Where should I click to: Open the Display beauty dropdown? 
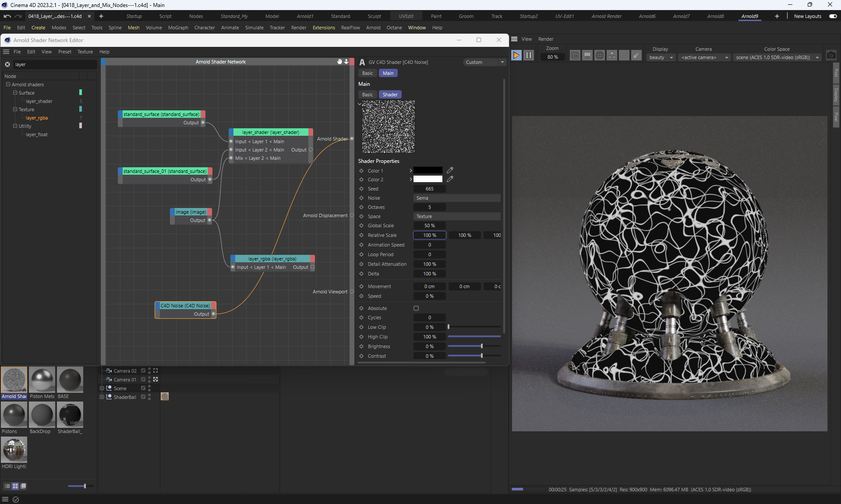[661, 57]
